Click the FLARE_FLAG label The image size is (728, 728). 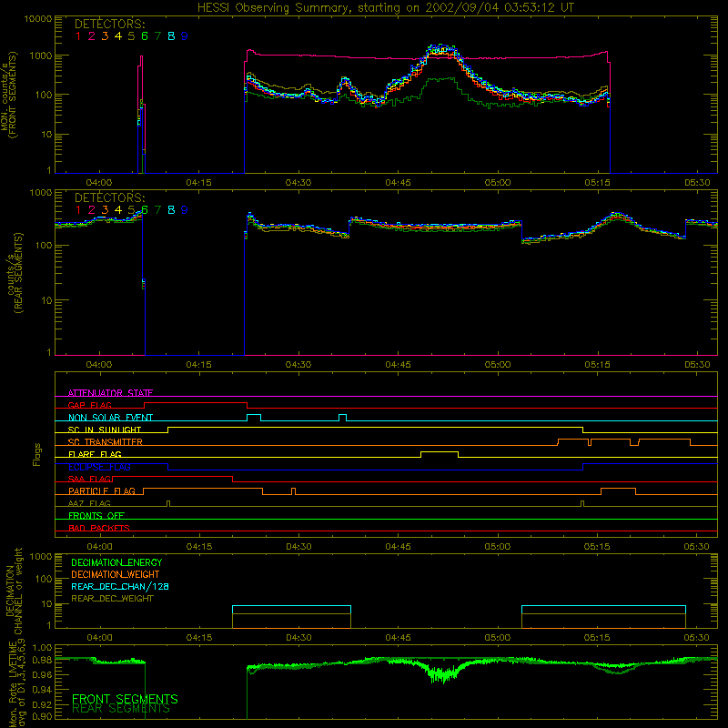click(x=95, y=454)
